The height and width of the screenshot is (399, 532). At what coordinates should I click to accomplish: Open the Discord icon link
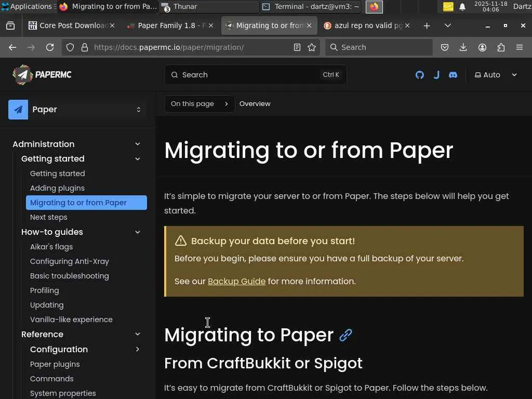[x=453, y=75]
